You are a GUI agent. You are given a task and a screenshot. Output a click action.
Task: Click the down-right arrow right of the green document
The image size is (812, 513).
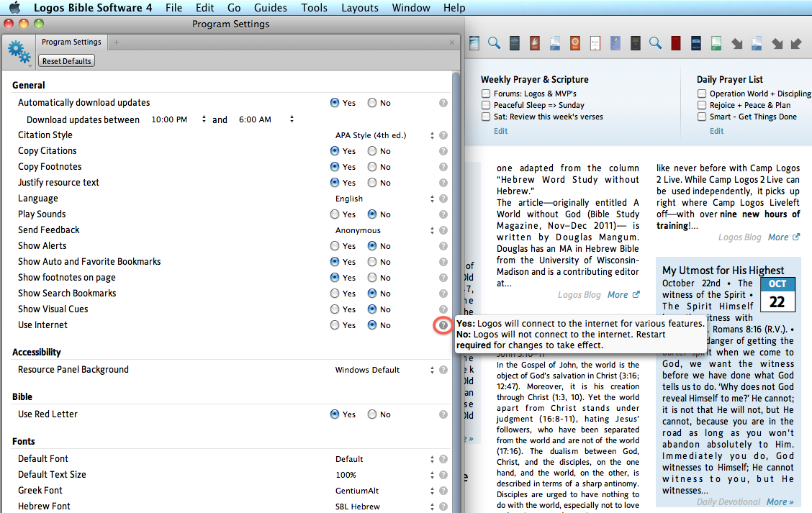click(736, 43)
